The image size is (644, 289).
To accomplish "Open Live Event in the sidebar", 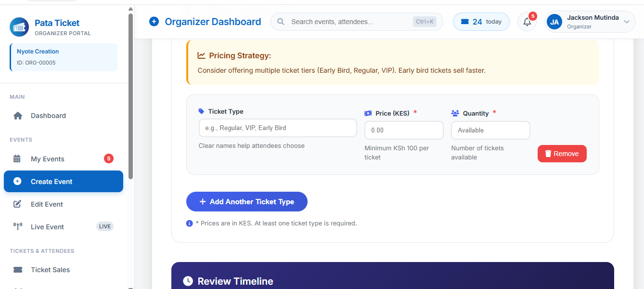I will [47, 227].
